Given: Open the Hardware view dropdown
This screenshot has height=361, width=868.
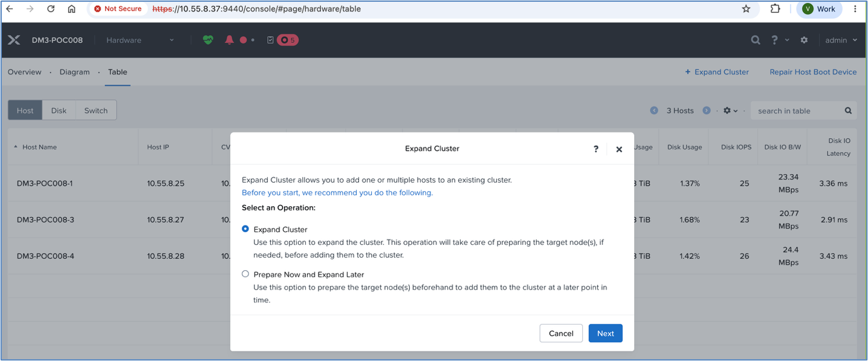Looking at the screenshot, I should click(140, 40).
